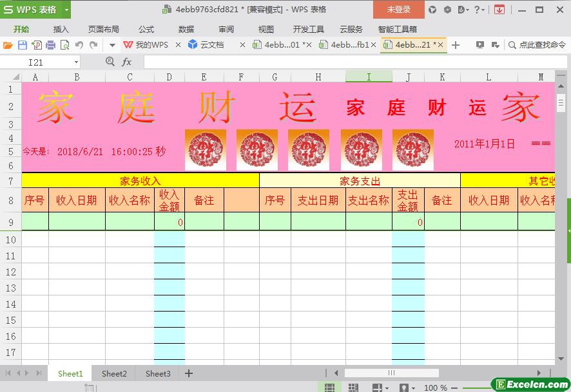
Task: Open Print Preview from quick toolbar
Action: pyautogui.click(x=64, y=45)
